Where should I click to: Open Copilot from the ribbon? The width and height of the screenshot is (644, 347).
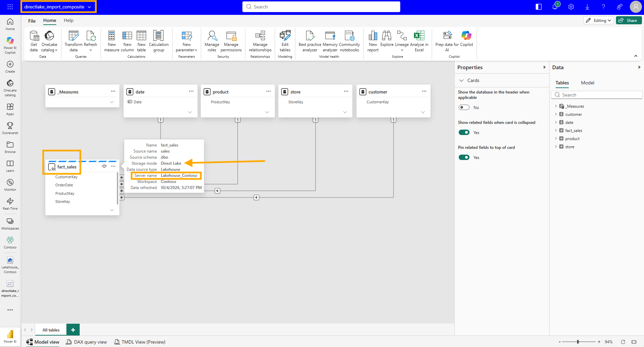(x=466, y=39)
